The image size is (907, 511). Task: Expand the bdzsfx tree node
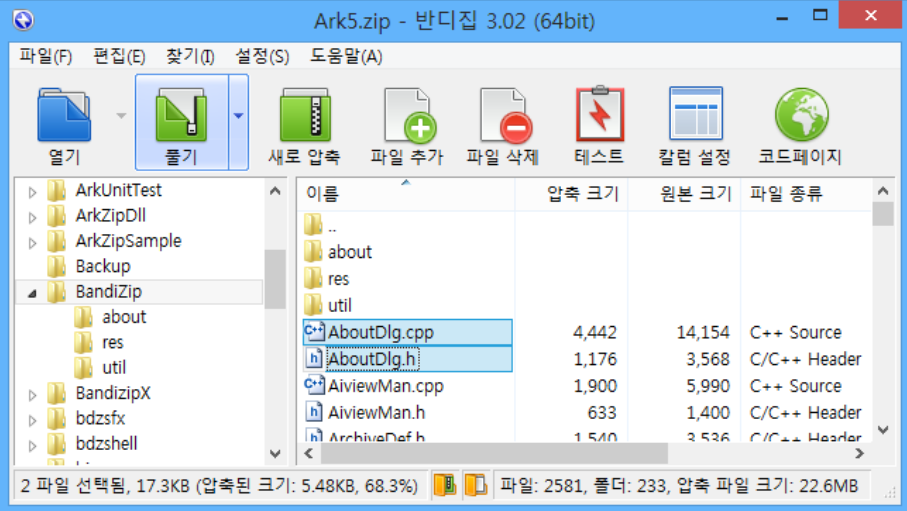(x=32, y=420)
